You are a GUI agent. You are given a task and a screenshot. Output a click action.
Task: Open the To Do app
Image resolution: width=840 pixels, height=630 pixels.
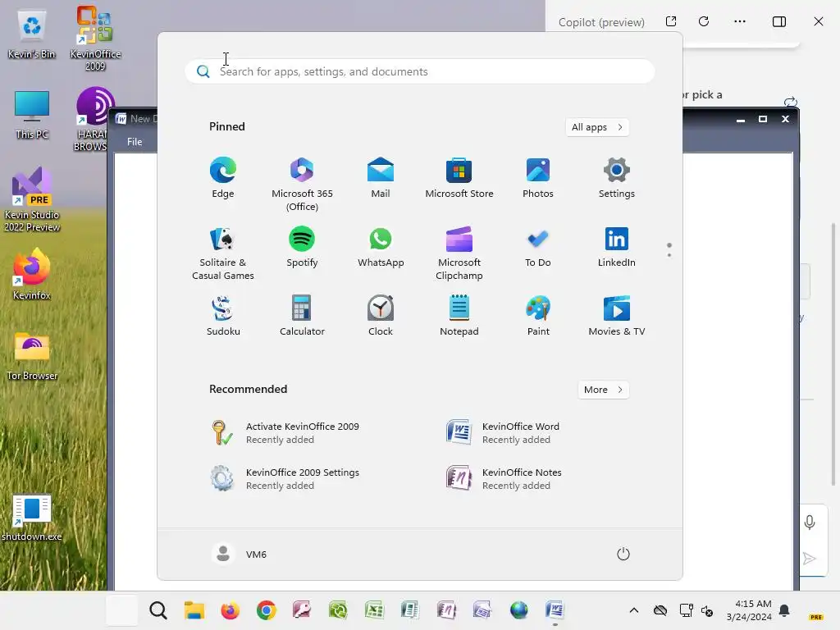pos(538,248)
